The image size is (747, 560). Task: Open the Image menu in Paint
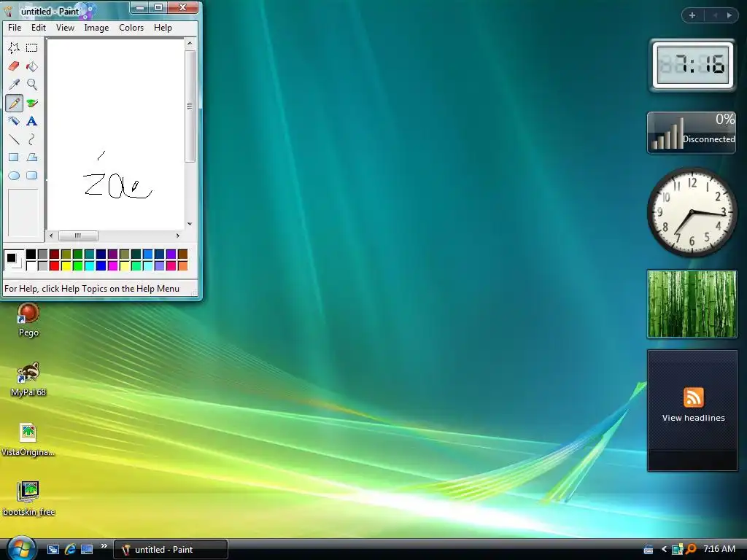tap(96, 28)
